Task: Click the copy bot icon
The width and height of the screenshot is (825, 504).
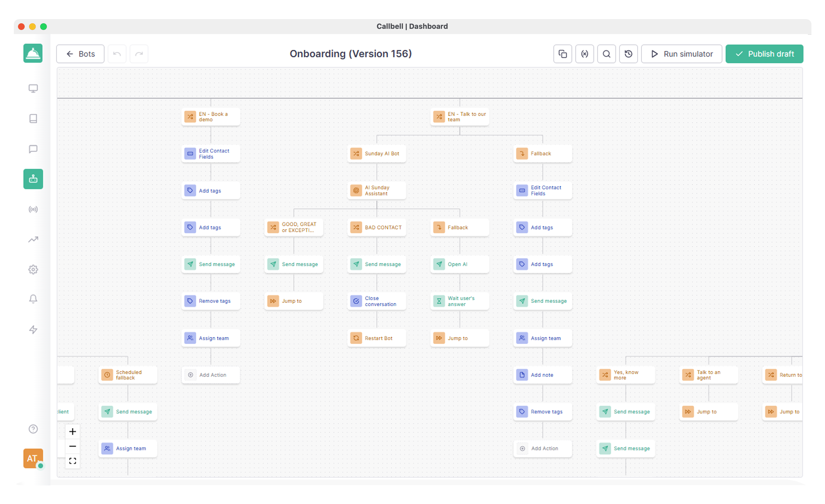Action: click(563, 54)
